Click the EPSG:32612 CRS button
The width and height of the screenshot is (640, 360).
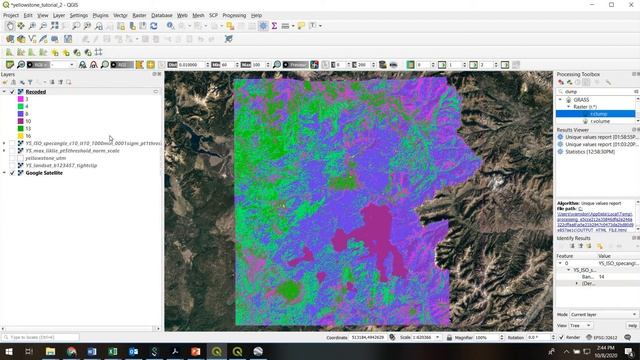(602, 338)
